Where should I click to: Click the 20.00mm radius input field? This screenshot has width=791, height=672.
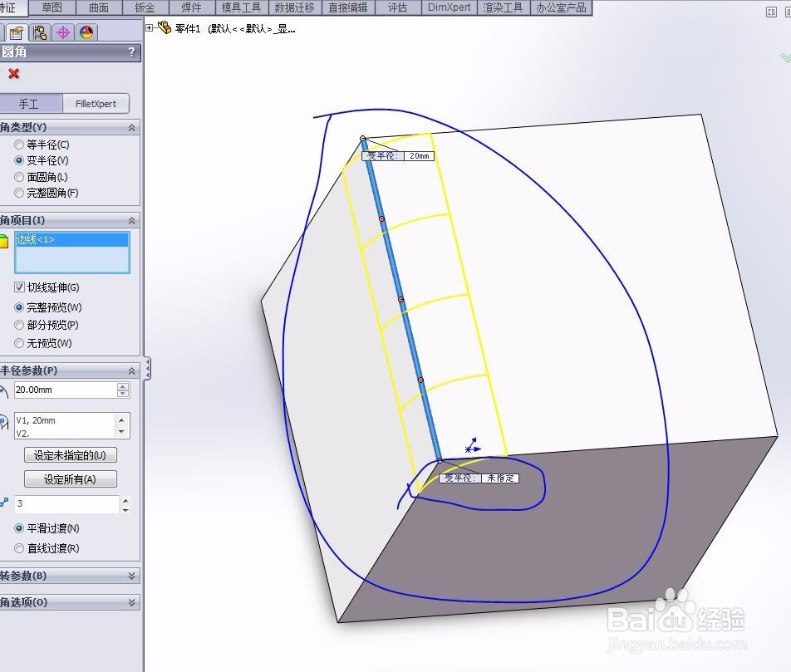pos(66,390)
